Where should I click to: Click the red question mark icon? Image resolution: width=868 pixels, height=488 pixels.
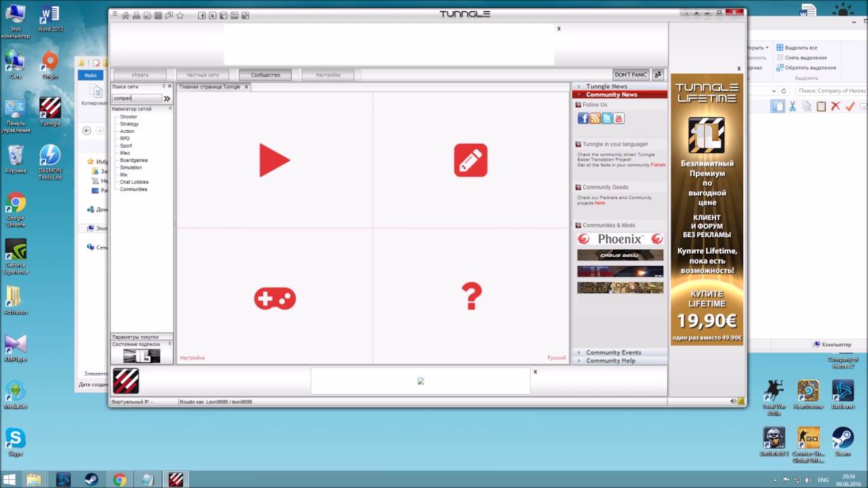(x=471, y=296)
